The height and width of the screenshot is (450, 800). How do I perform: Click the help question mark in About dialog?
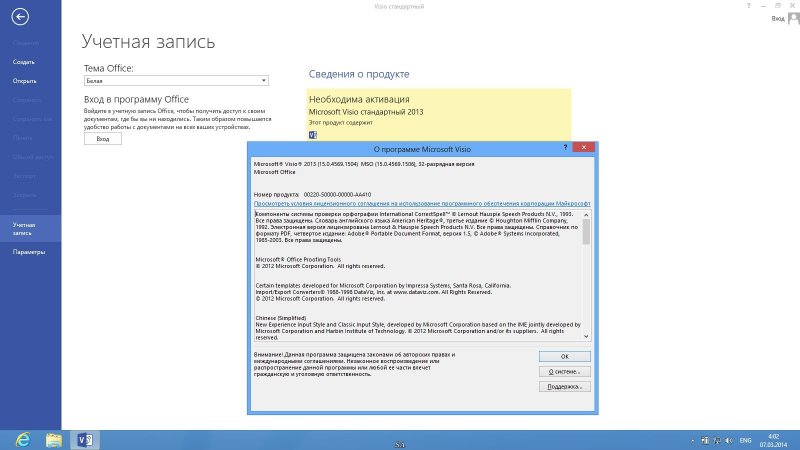565,147
